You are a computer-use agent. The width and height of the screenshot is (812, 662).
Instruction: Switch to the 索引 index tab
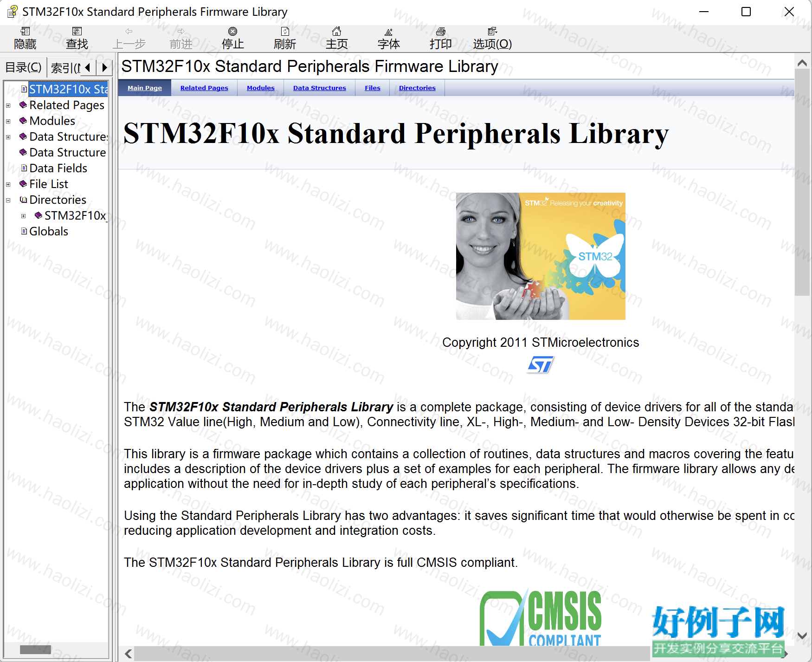(64, 68)
